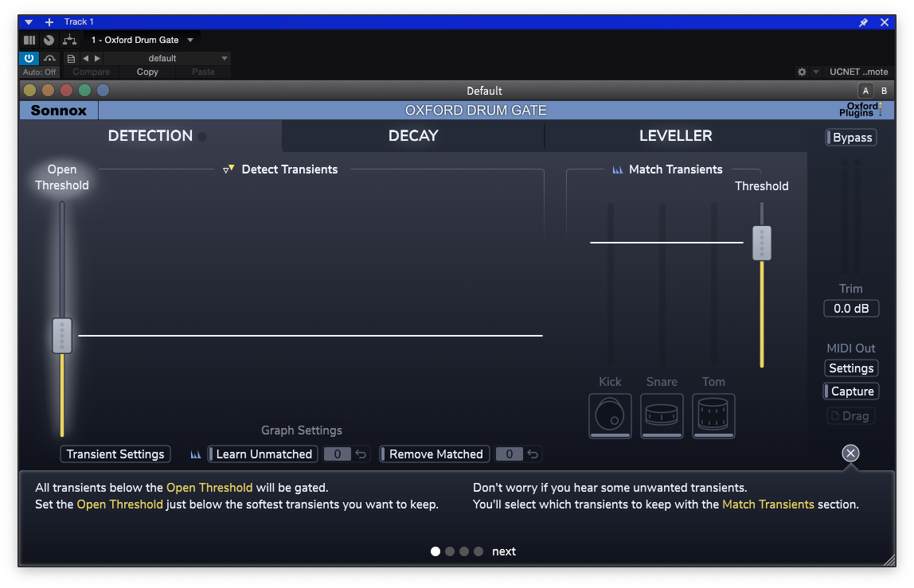Click the orange preset color dot
The image size is (914, 588).
point(48,91)
